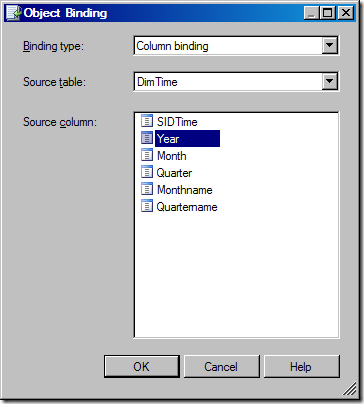Select SIDTime in the Source column list
The height and width of the screenshot is (404, 364).
pyautogui.click(x=177, y=122)
